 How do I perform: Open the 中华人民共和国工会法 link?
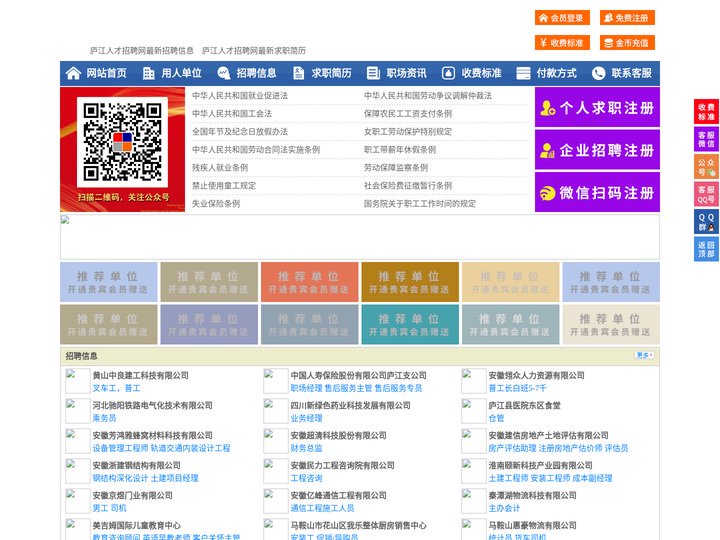pos(232,113)
